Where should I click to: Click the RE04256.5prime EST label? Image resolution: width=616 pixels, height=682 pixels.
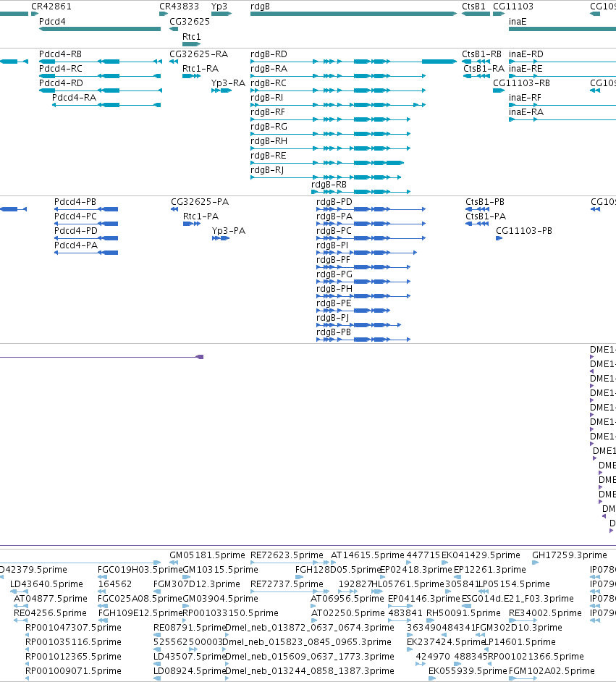click(50, 613)
